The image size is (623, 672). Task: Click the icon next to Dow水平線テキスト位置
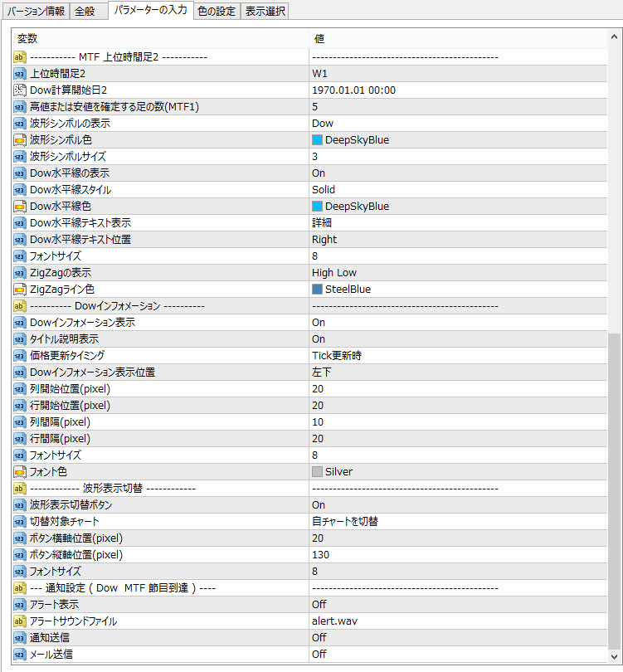(x=20, y=240)
